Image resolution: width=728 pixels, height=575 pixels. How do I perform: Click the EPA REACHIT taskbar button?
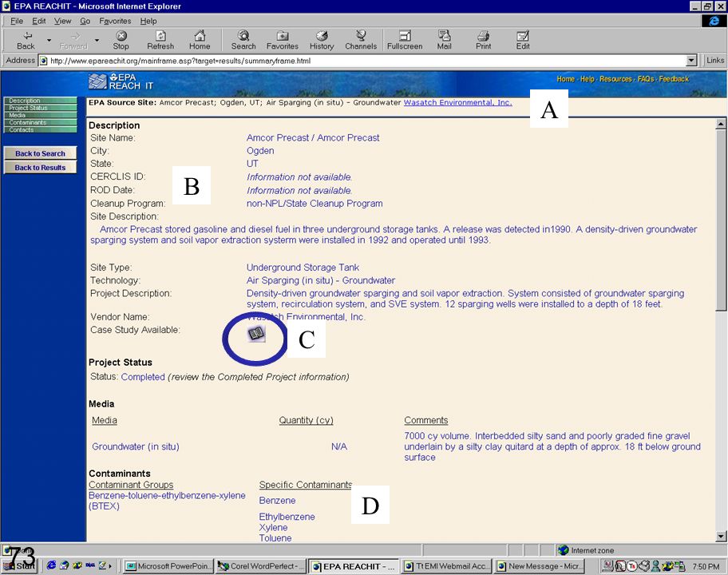354,566
